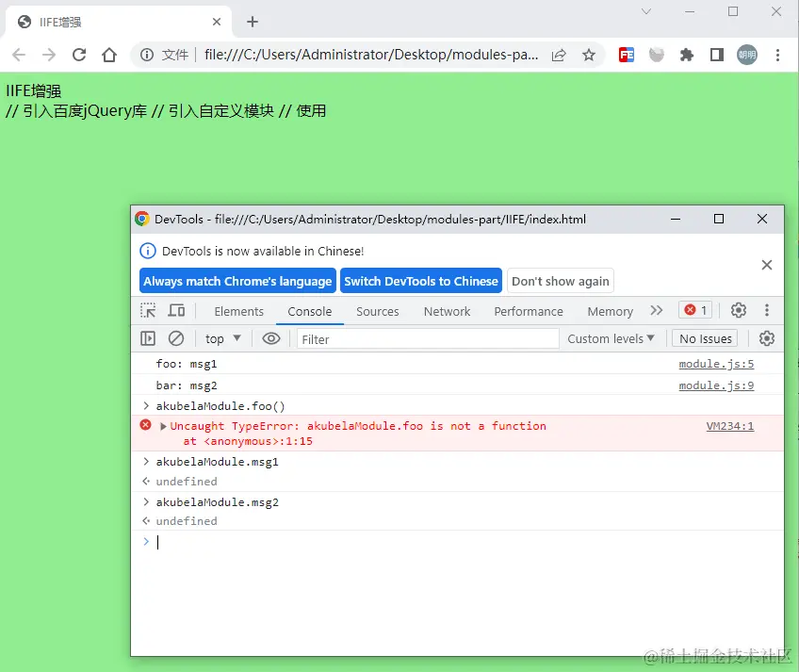This screenshot has height=672, width=799.
Task: Click Switch DevTools to Chinese button
Action: [421, 281]
